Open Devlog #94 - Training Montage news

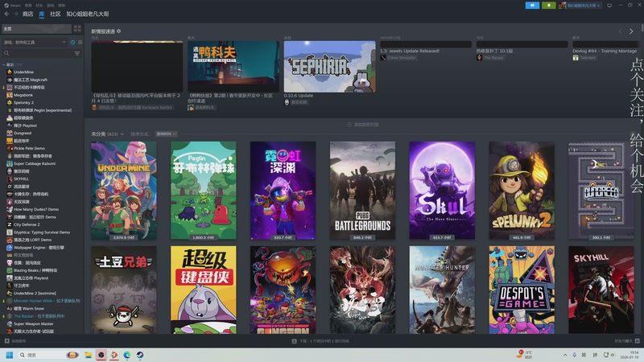605,51
